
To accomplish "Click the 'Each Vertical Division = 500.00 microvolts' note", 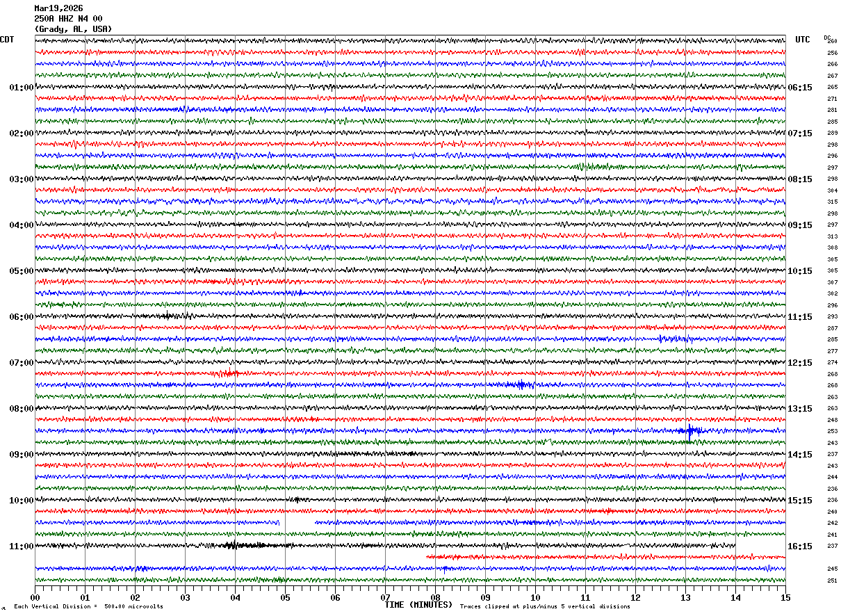I will pyautogui.click(x=88, y=606).
